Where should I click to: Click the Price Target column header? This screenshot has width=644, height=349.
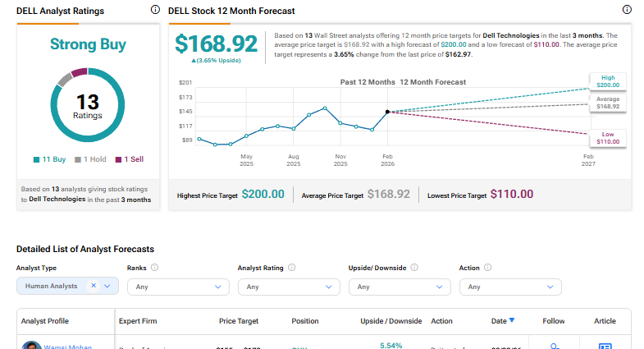click(x=239, y=320)
